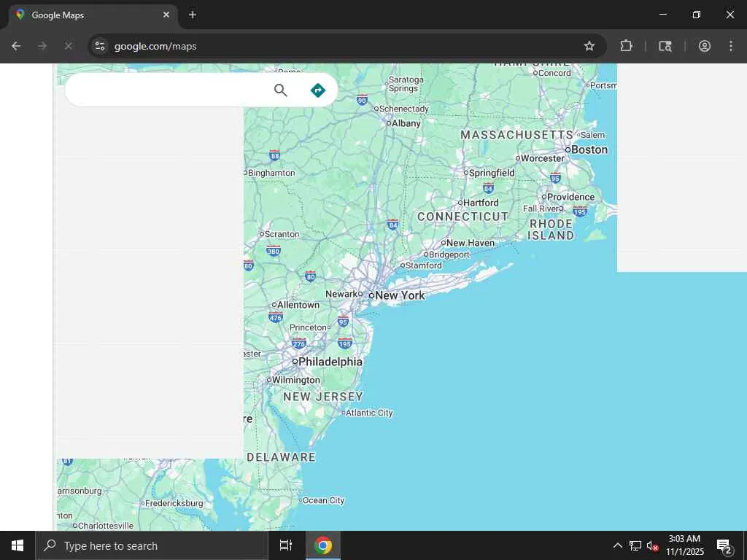
Task: Click the NEW JERSEY state label
Action: (x=323, y=397)
